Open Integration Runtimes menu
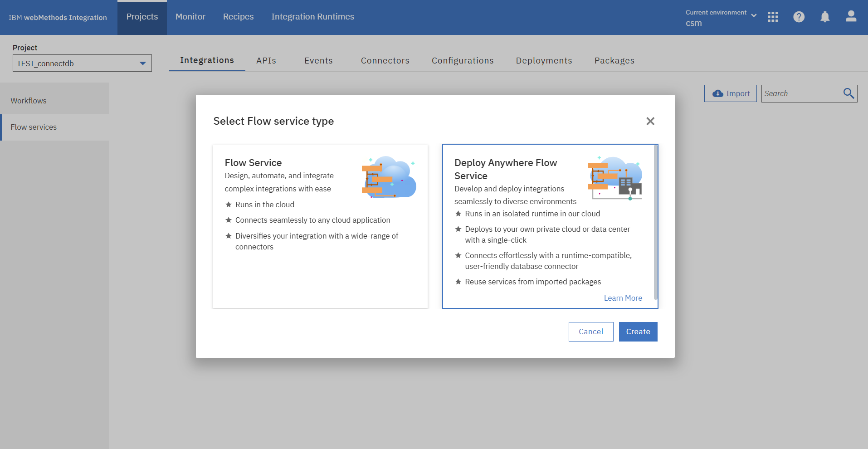Image resolution: width=868 pixels, height=449 pixels. pyautogui.click(x=313, y=17)
